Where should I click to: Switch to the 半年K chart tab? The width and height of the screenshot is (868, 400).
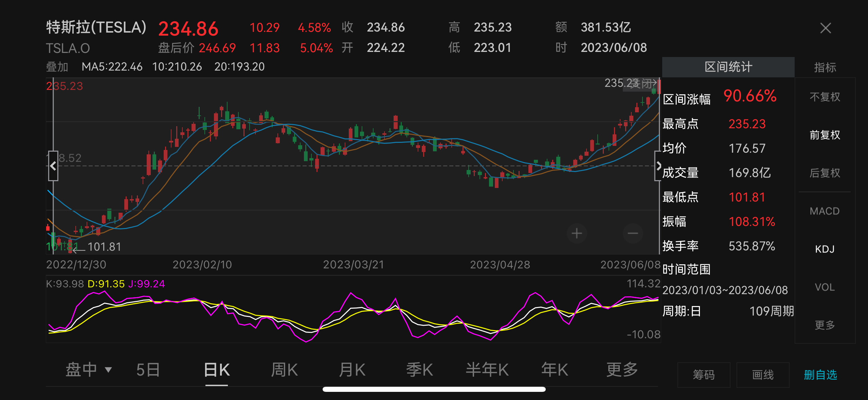tap(487, 369)
